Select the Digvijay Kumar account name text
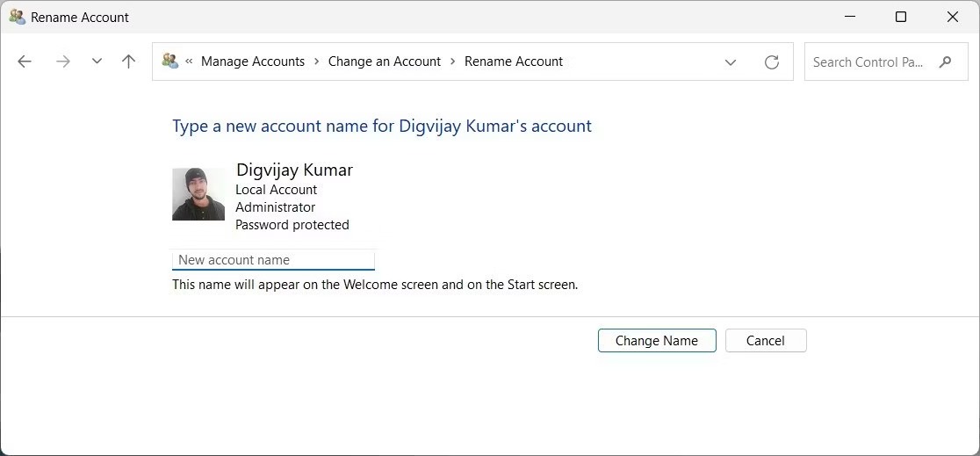 coord(294,170)
